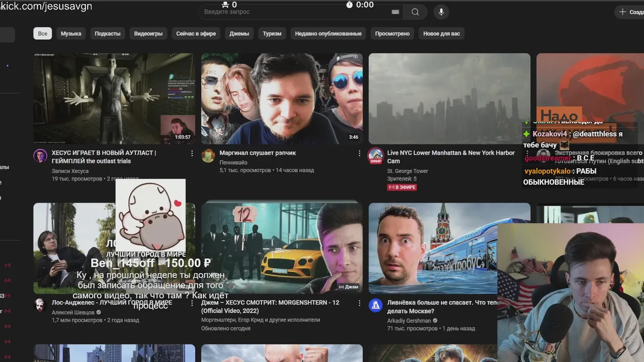This screenshot has width=644, height=362.
Task: Open title Ливнёвка больше не спасает
Action: [x=442, y=307]
